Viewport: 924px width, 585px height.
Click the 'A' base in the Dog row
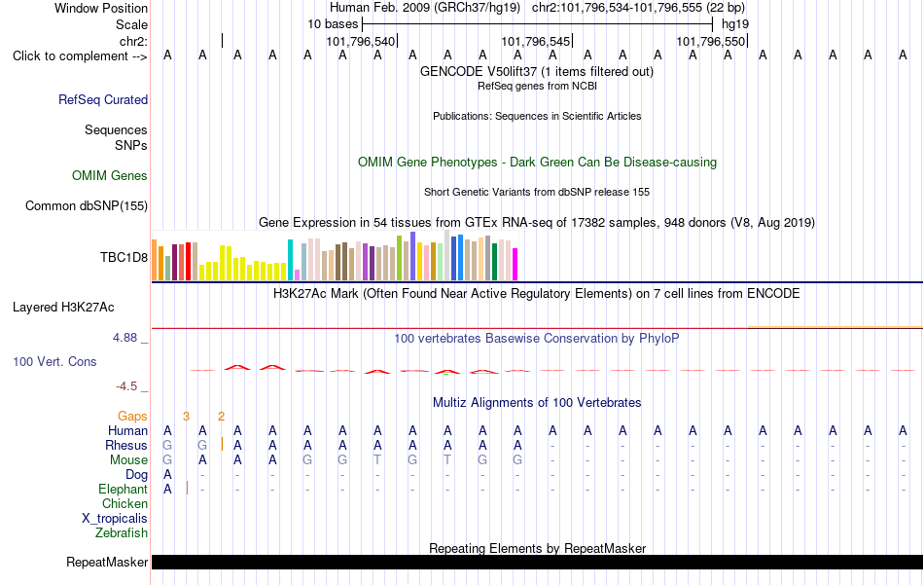tap(167, 475)
